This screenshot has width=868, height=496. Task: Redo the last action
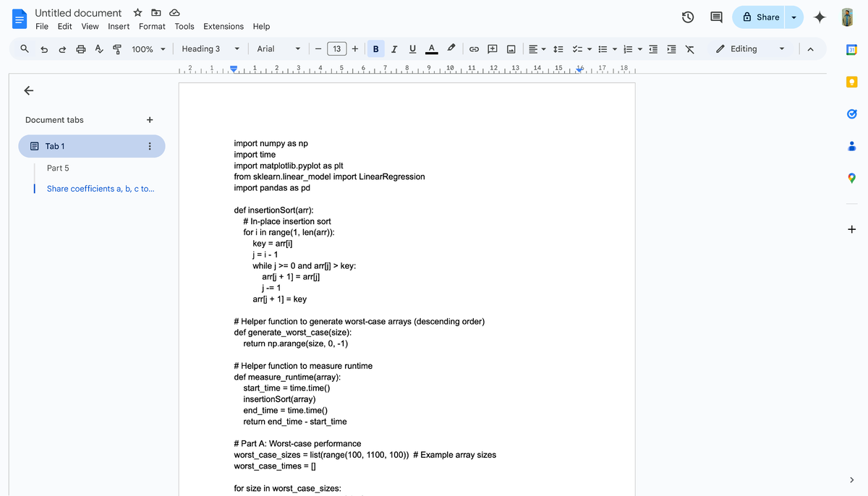[x=62, y=49]
